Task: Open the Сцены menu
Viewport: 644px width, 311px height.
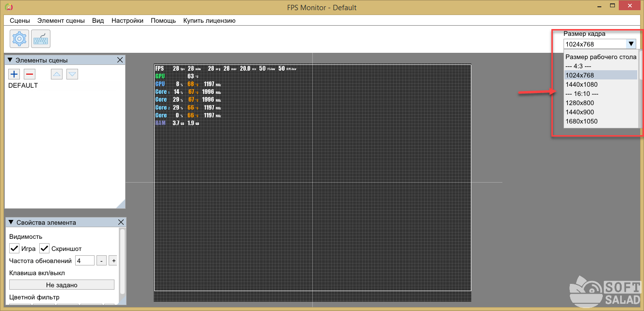Action: 19,20
